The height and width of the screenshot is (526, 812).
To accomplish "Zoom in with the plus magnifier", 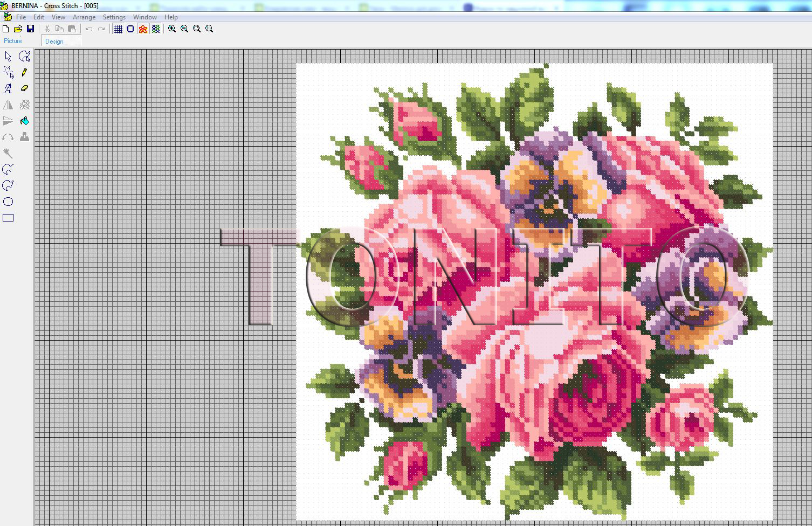I will 172,29.
